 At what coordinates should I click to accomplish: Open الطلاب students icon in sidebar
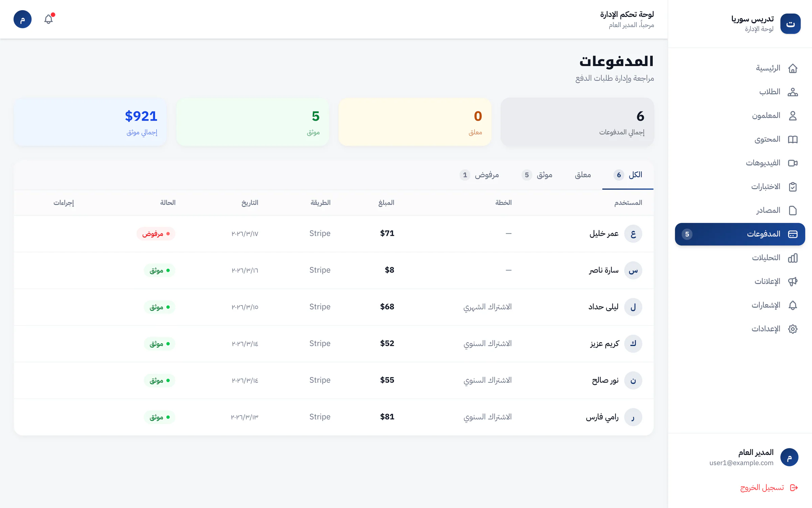tap(793, 92)
